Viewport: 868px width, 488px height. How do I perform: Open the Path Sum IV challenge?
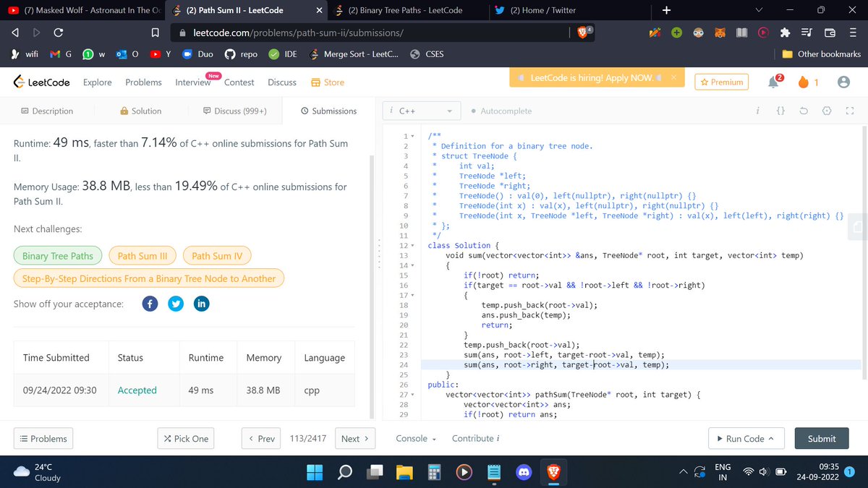217,256
